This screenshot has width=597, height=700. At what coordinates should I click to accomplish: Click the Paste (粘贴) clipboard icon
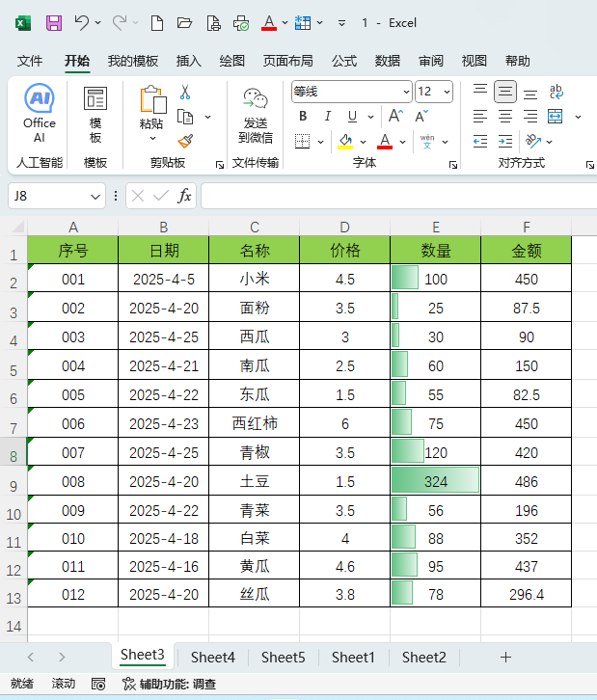tap(151, 99)
